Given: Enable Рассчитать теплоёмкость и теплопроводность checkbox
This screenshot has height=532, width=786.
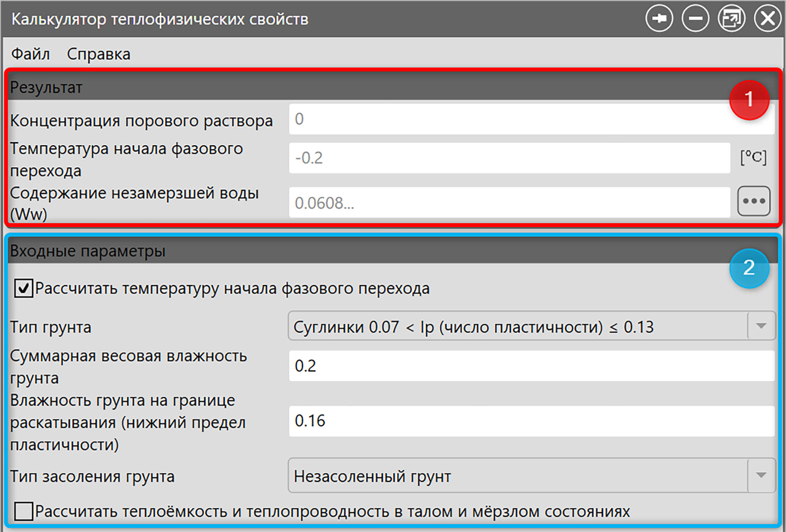Looking at the screenshot, I should (x=23, y=511).
